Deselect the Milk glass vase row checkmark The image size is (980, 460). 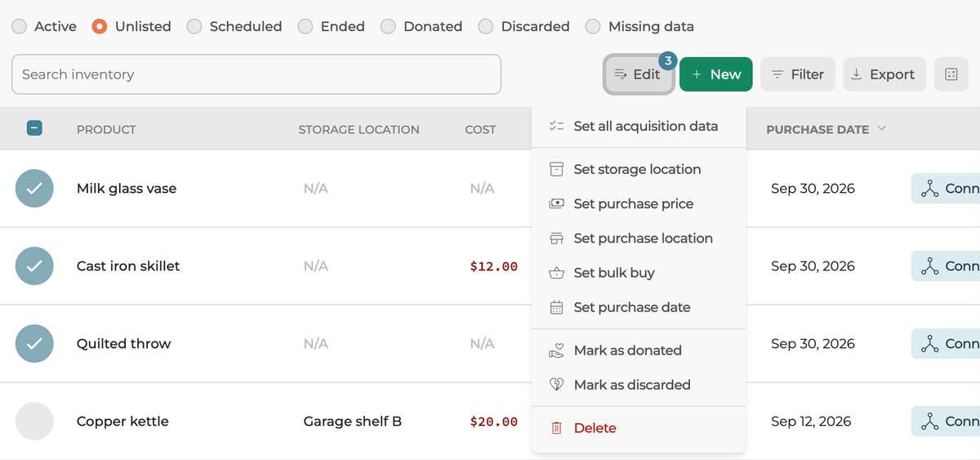[34, 189]
